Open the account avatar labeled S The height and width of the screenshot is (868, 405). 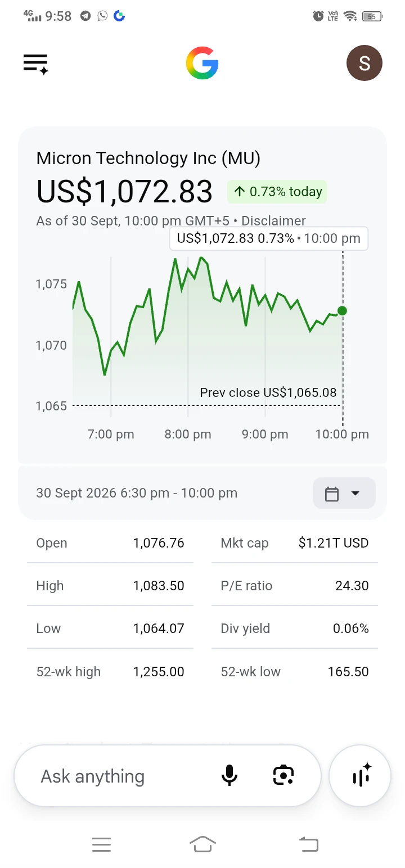click(x=364, y=63)
